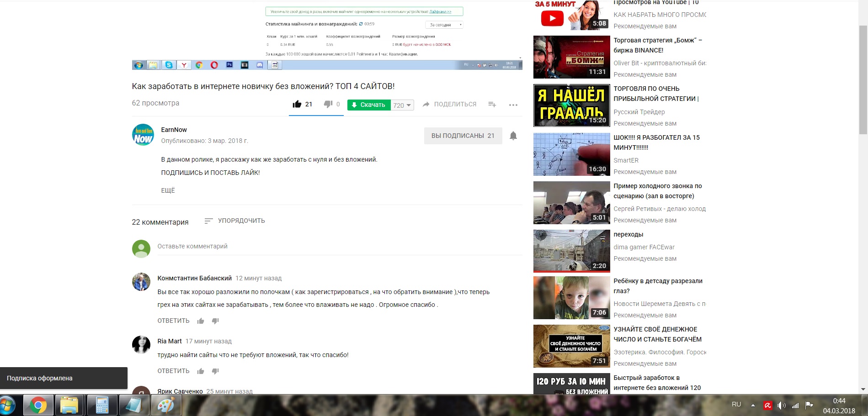Image resolution: width=868 pixels, height=416 pixels.
Task: Open the УПОРЯДОЧИТЬ comment sort menu
Action: 234,221
